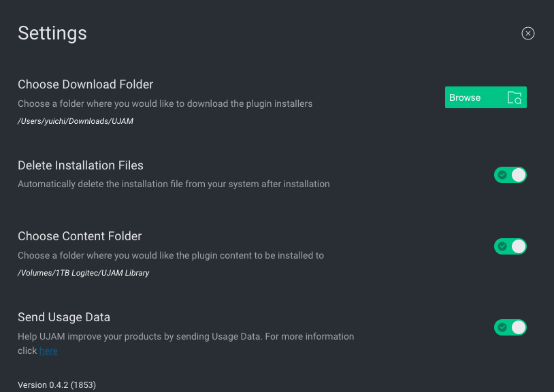Click the Version 0.4.2 (1853) label
Image resolution: width=554 pixels, height=392 pixels.
[x=57, y=385]
